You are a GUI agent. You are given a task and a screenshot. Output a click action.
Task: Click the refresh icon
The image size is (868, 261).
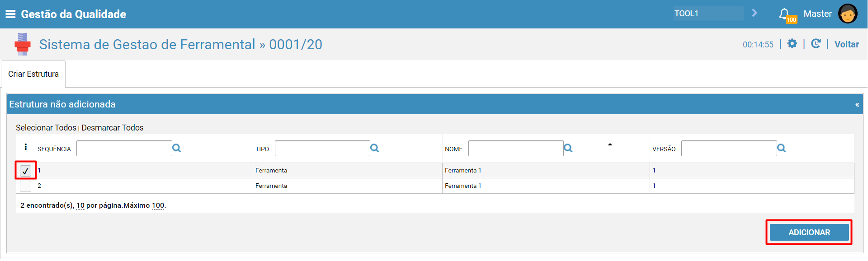[816, 43]
